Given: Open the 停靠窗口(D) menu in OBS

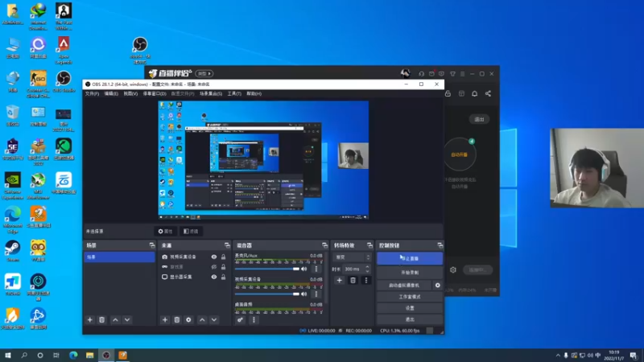Looking at the screenshot, I should (155, 94).
